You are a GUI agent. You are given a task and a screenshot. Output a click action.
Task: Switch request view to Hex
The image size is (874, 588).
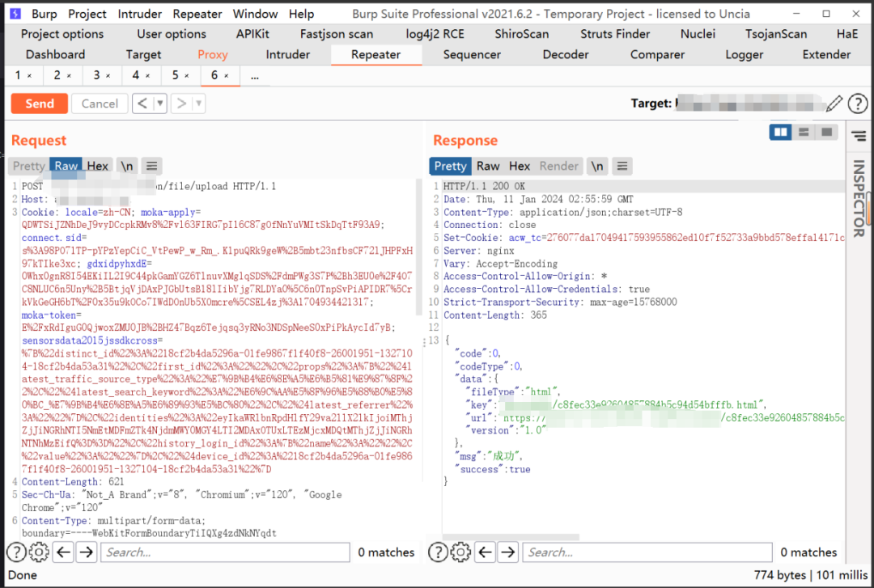tap(98, 166)
